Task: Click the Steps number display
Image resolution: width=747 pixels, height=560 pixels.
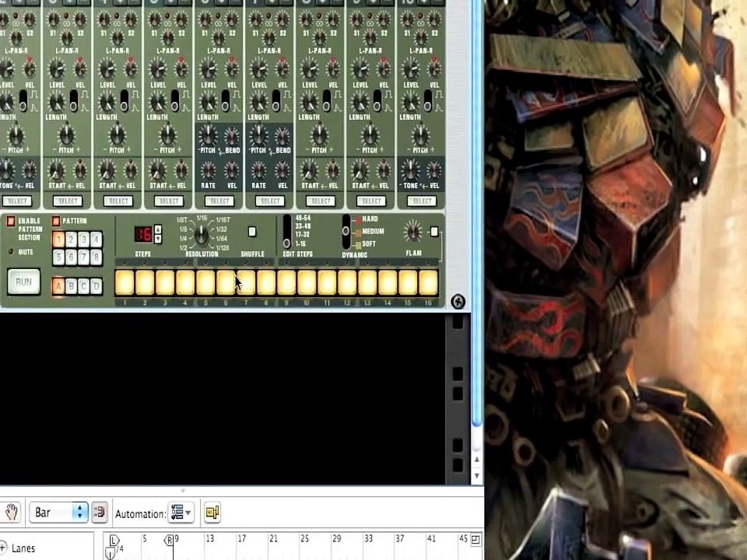Action: tap(143, 234)
